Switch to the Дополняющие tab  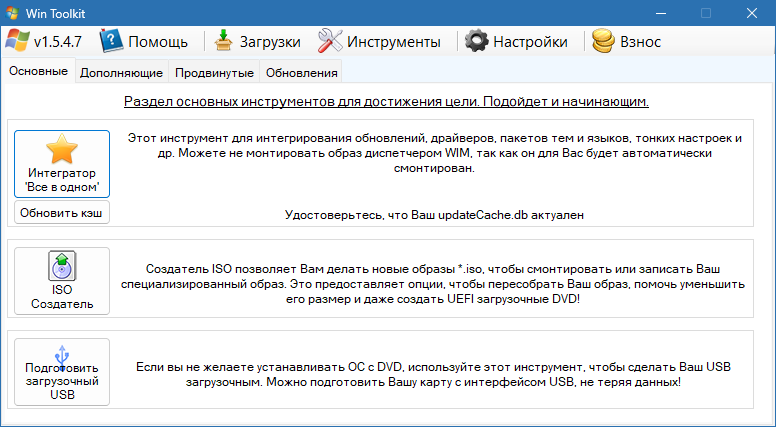pos(121,73)
